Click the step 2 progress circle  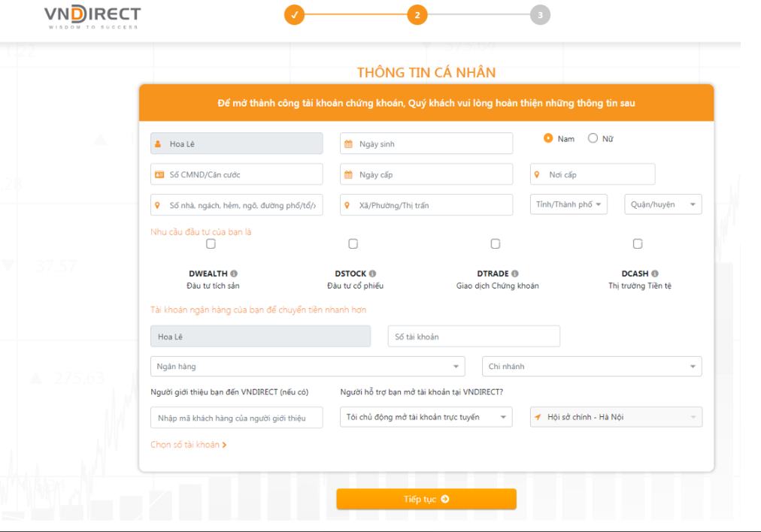417,15
